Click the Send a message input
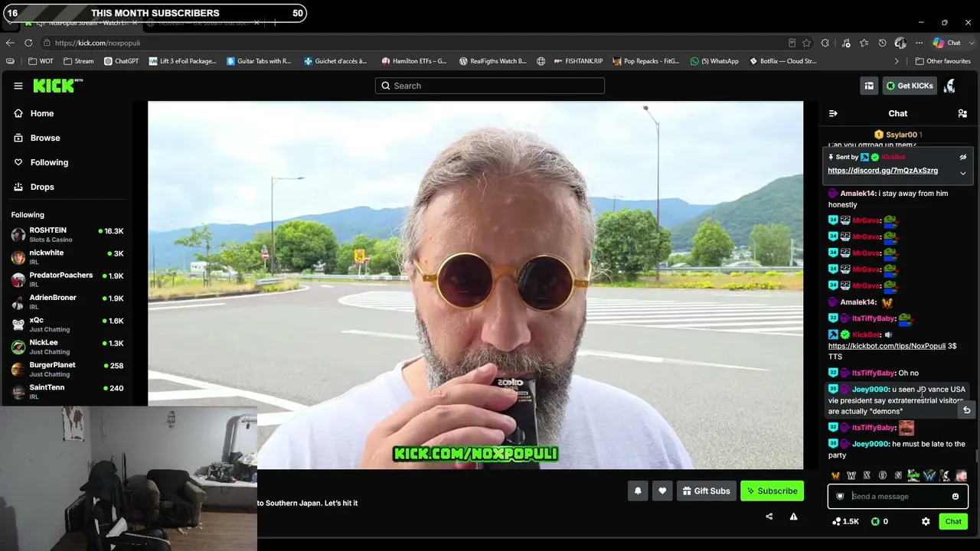The image size is (980, 551). 898,497
